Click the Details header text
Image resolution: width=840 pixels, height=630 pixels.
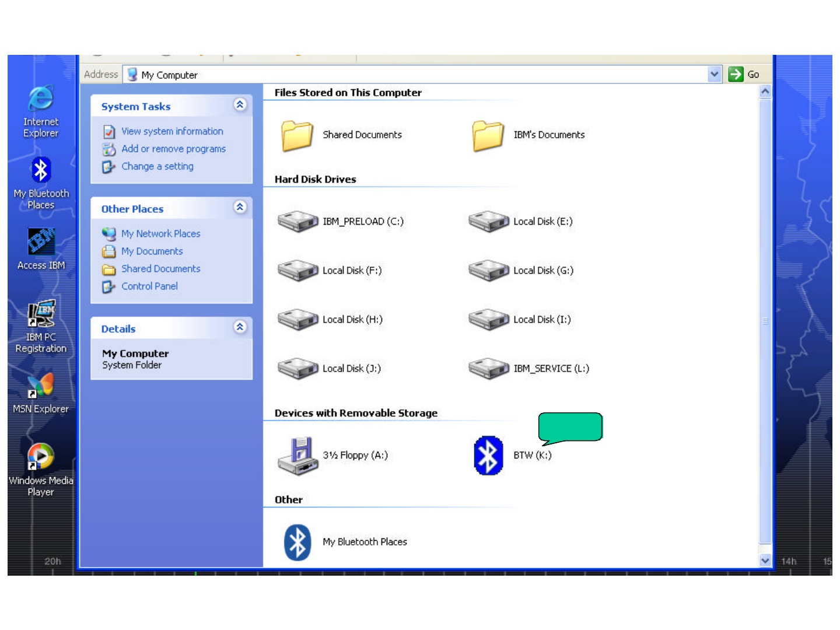coord(118,330)
